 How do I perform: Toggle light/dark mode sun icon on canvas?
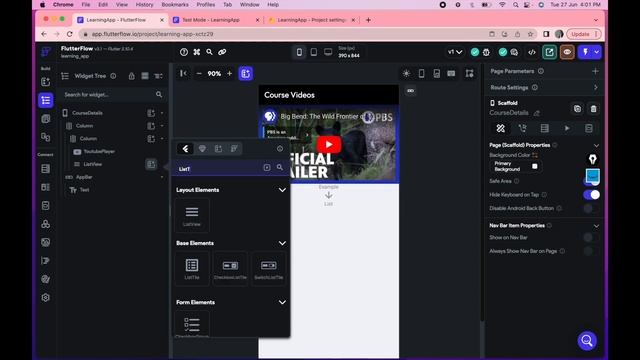point(406,73)
